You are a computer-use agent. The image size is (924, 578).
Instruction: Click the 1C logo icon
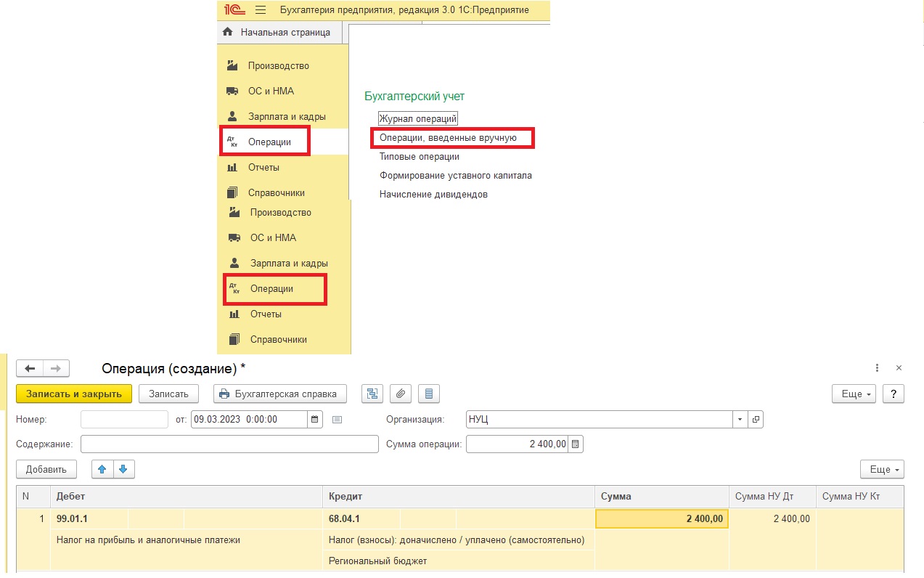(x=233, y=10)
